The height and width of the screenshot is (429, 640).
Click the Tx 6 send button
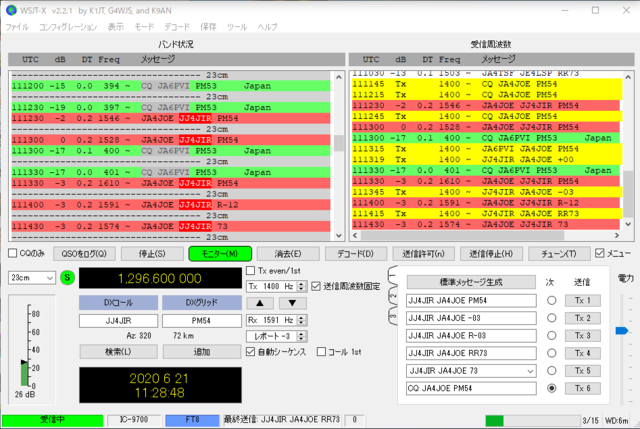click(582, 388)
